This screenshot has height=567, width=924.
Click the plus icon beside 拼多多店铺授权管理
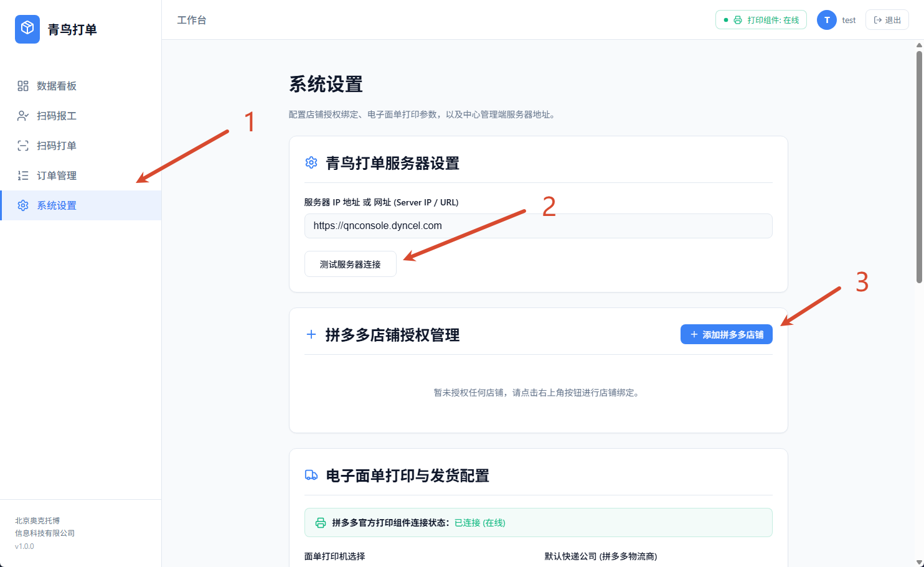[311, 335]
